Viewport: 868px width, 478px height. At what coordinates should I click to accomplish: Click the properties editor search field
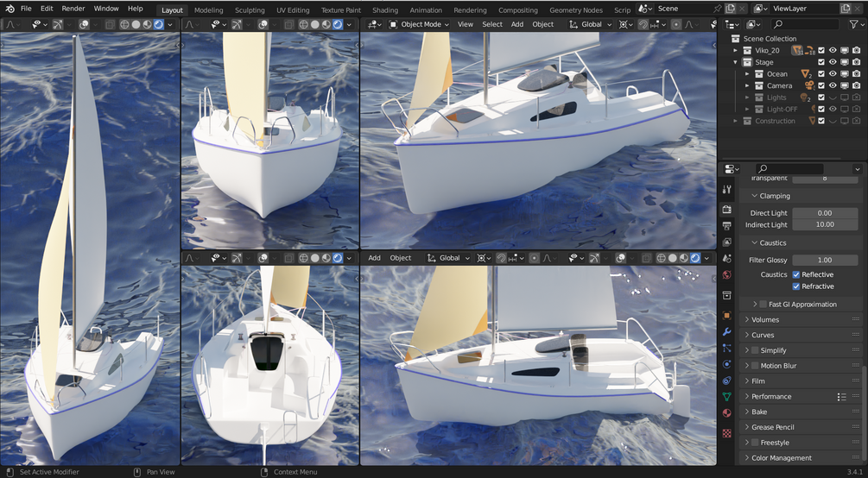(x=789, y=169)
